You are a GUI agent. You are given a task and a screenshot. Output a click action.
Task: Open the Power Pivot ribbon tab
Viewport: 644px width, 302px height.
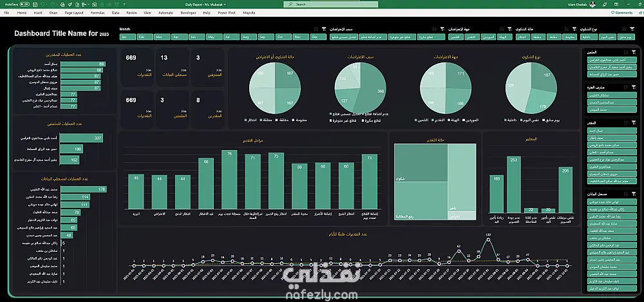coord(226,13)
